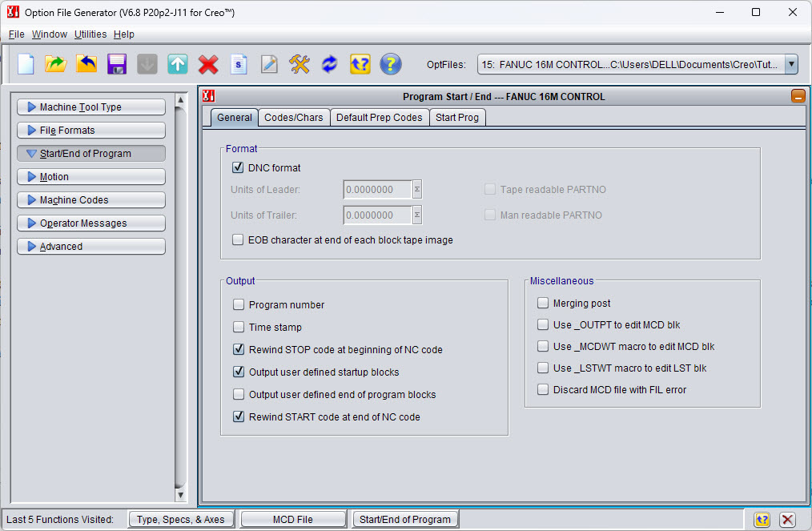This screenshot has width=812, height=531.
Task: Click the edit note pencil icon
Action: coord(269,64)
